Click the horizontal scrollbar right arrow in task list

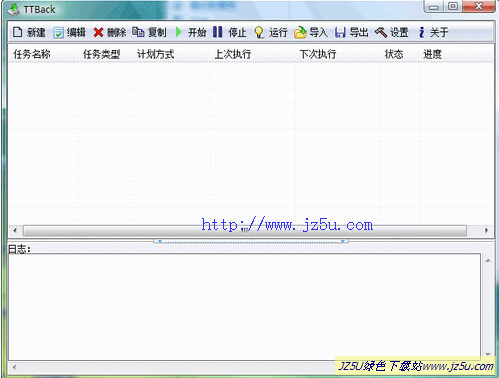[486, 230]
